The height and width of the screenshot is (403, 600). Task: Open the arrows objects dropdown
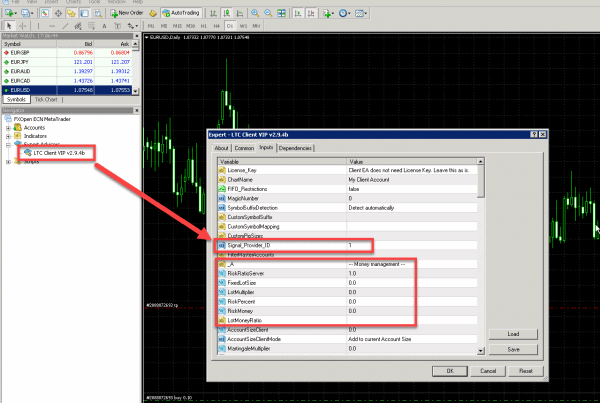132,26
